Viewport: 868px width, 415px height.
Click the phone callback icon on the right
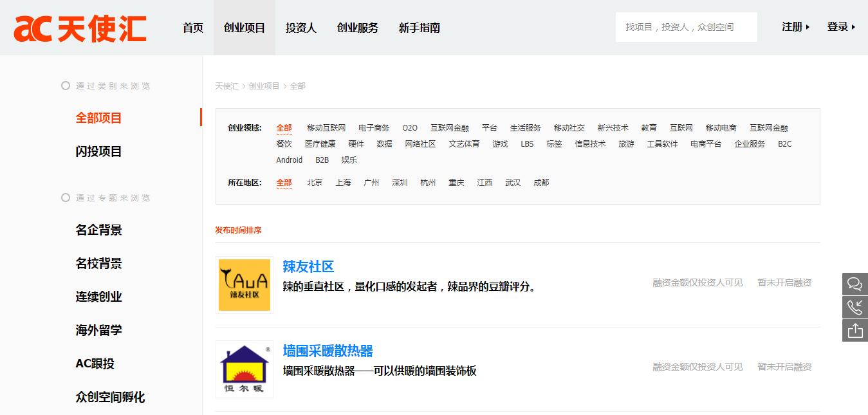coord(854,307)
